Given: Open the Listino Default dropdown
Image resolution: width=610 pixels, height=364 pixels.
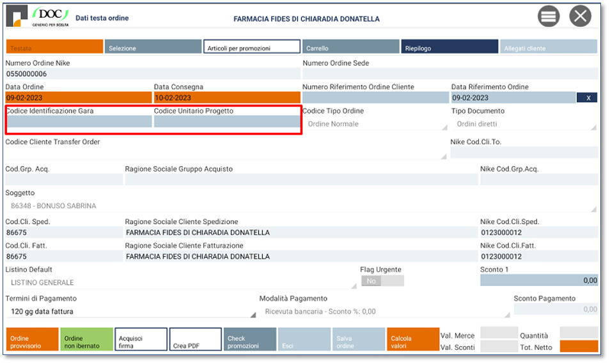Looking at the screenshot, I should coord(182,282).
